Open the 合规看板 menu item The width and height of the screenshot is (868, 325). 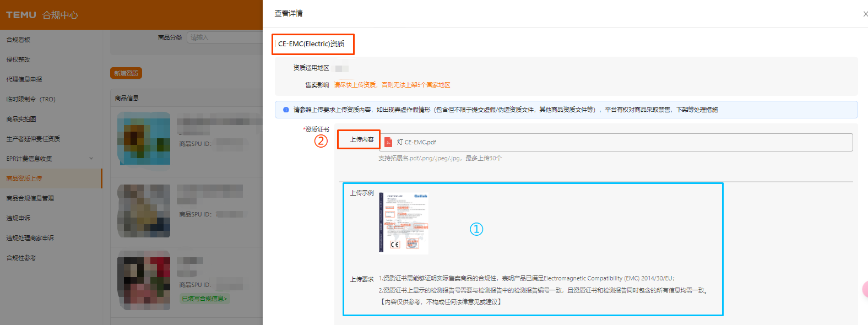18,40
